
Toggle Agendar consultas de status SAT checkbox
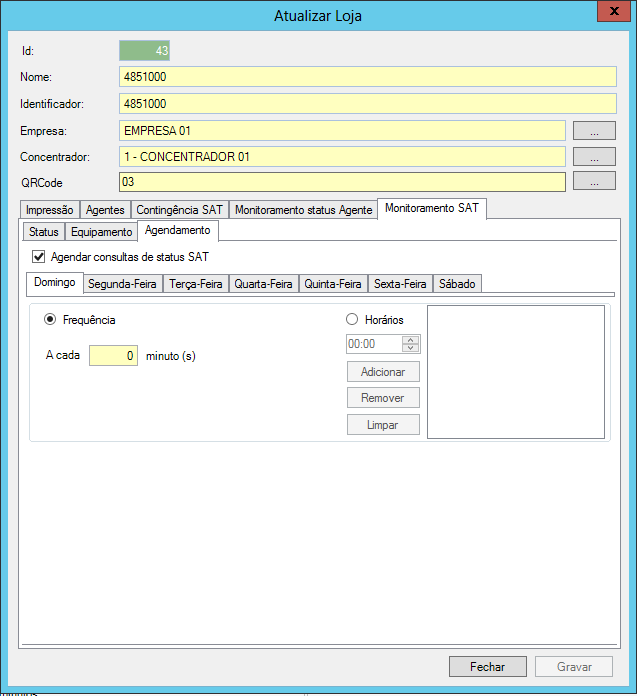40,257
